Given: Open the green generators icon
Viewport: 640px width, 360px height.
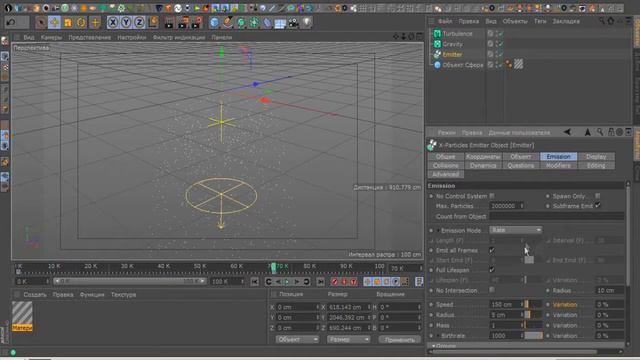Looking at the screenshot, I should click(241, 22).
